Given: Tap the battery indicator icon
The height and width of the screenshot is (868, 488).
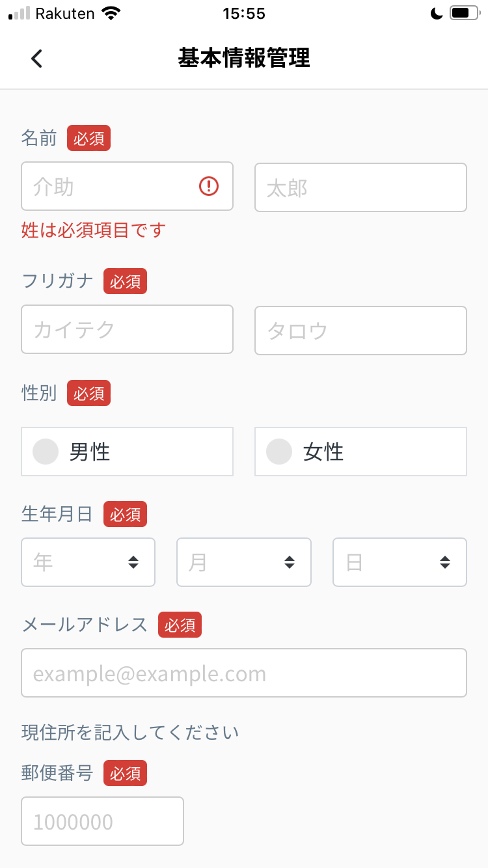Looking at the screenshot, I should 463,14.
